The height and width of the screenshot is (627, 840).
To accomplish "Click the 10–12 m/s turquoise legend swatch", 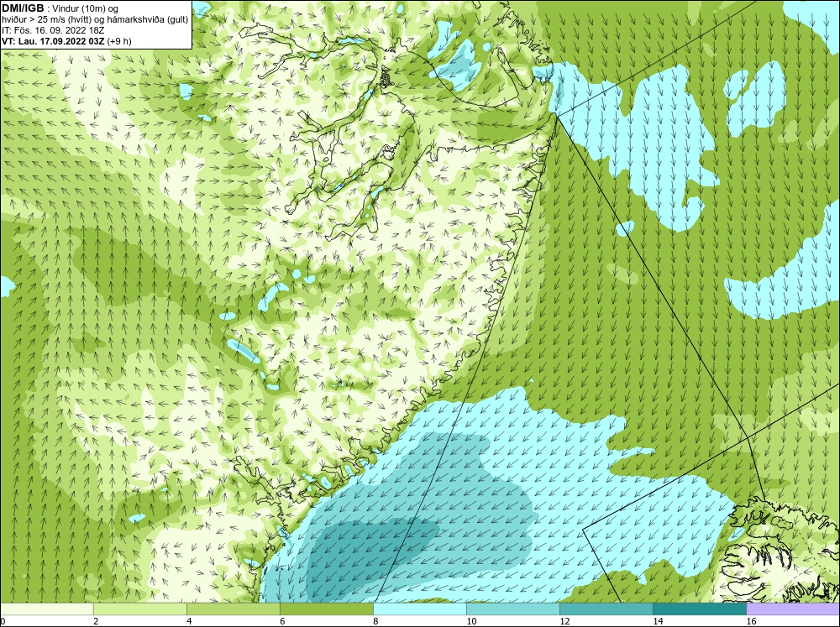I will click(513, 609).
